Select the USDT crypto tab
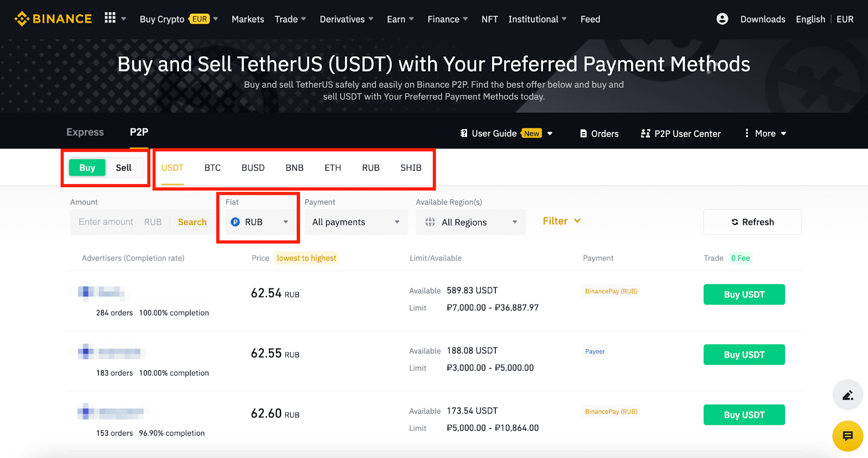This screenshot has height=458, width=868. click(x=173, y=167)
